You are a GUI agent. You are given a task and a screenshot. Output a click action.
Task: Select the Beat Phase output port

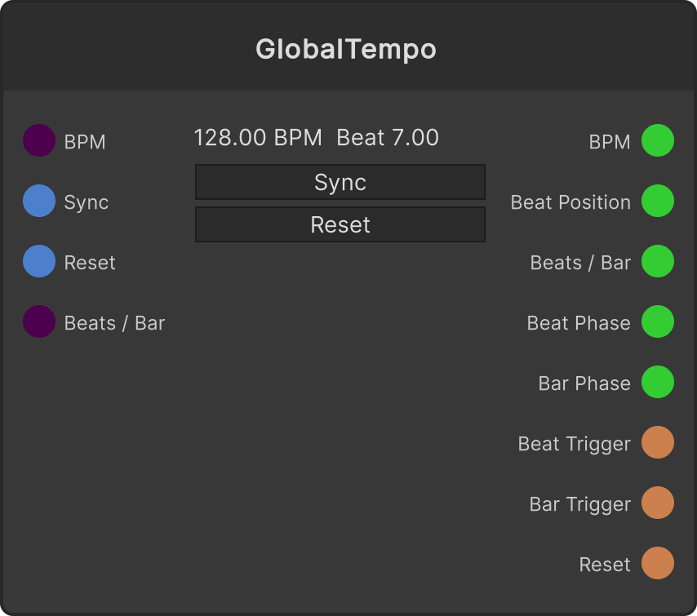pos(658,321)
